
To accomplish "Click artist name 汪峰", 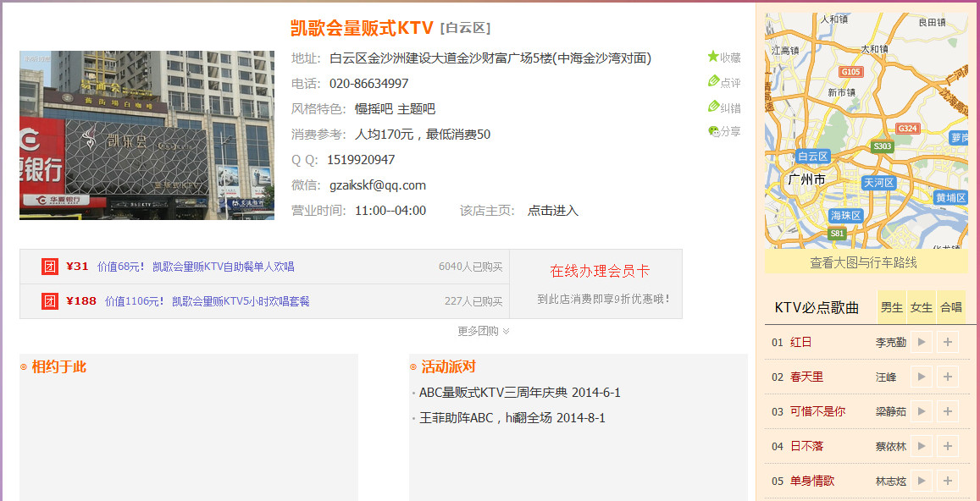I will click(x=886, y=377).
